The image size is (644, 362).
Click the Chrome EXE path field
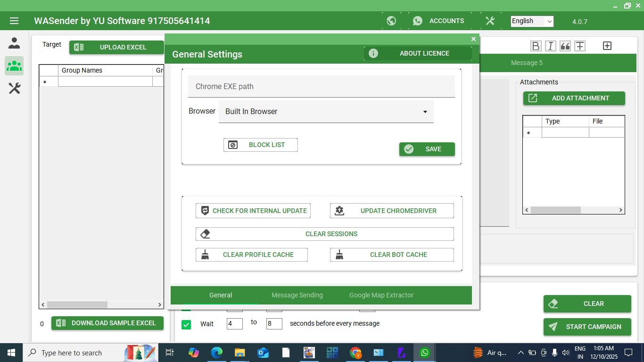(321, 87)
